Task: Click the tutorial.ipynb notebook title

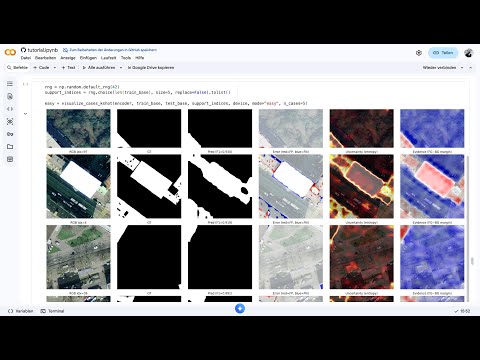Action: click(43, 50)
